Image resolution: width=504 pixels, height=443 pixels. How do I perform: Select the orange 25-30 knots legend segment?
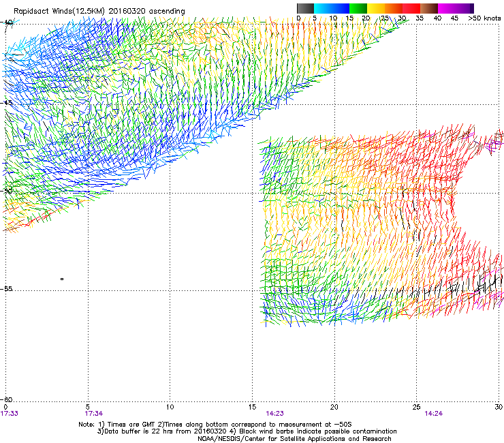394,8
